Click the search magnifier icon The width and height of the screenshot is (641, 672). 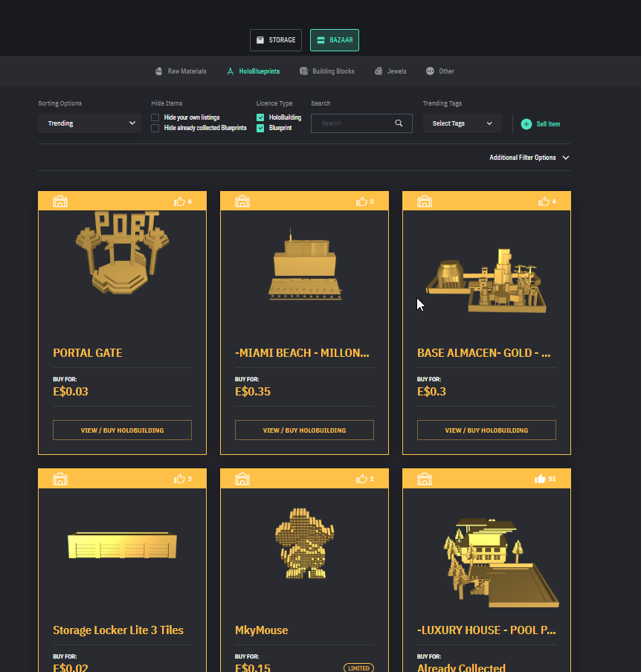pyautogui.click(x=399, y=123)
